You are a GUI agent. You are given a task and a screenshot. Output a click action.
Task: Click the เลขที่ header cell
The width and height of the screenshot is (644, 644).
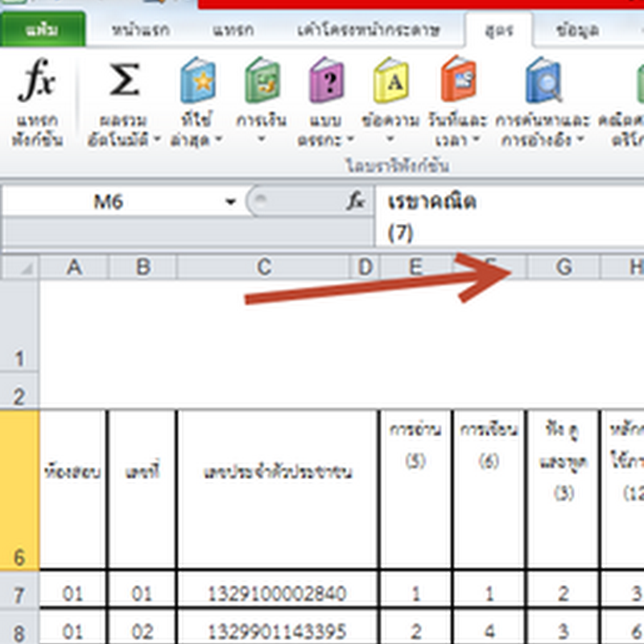pyautogui.click(x=142, y=490)
